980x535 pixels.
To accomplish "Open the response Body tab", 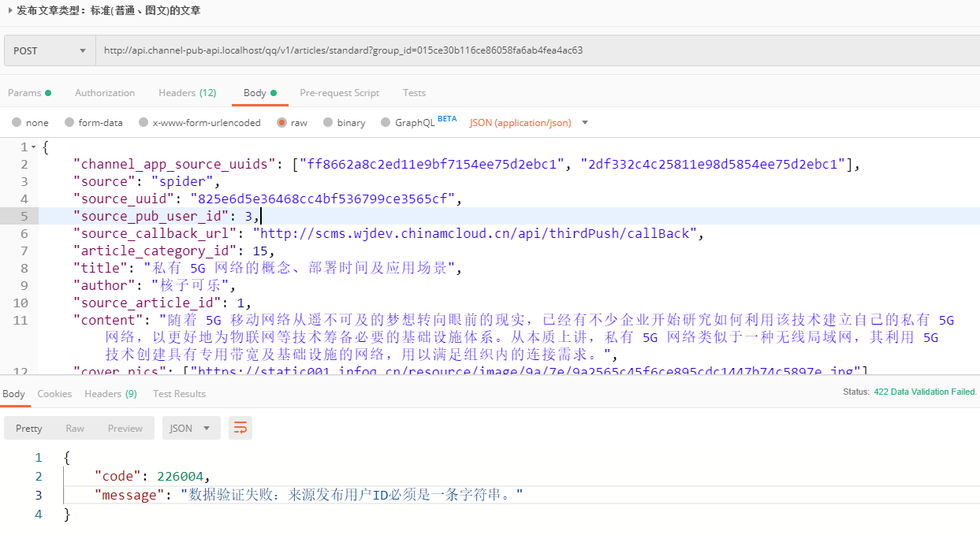I will click(x=14, y=394).
